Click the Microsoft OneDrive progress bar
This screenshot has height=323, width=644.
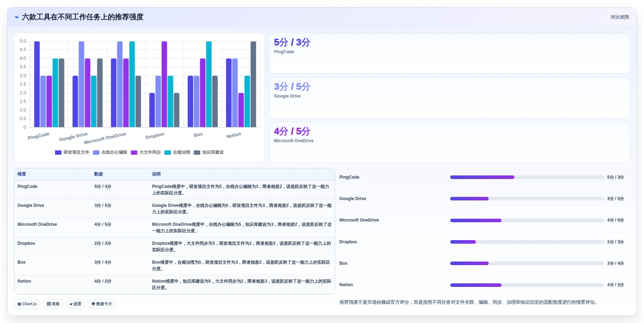pos(527,220)
